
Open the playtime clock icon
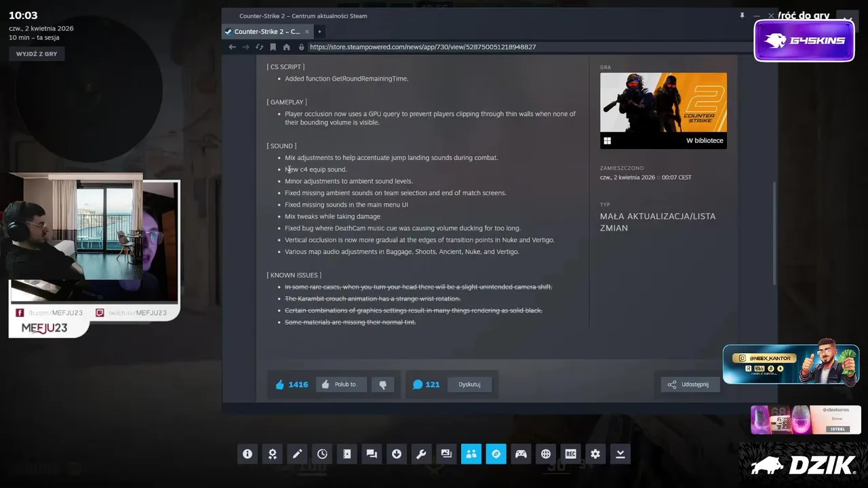(x=322, y=454)
